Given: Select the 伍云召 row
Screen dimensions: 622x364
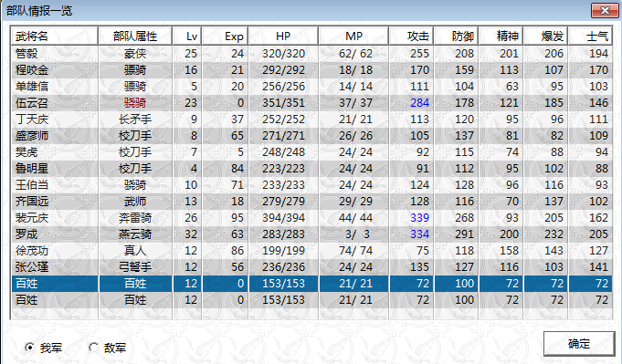Looking at the screenshot, I should [311, 103].
